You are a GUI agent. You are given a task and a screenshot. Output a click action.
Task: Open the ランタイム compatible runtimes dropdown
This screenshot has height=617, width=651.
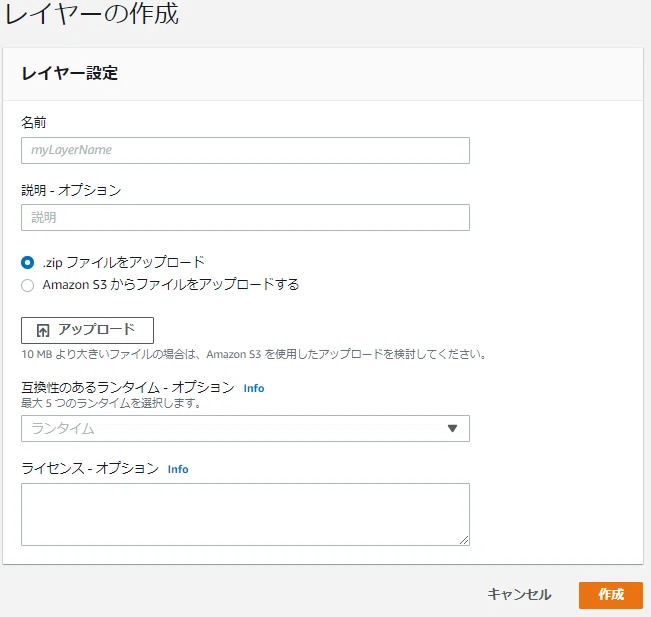[245, 428]
